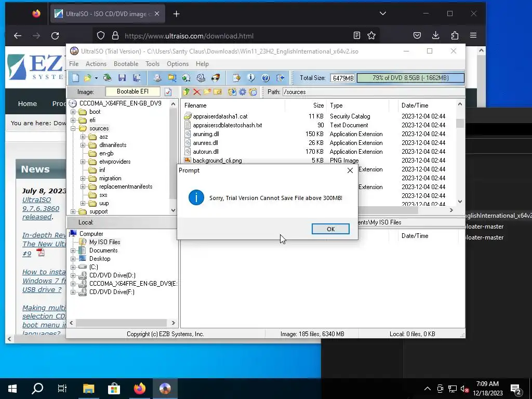The height and width of the screenshot is (399, 532).
Task: Select file autorun.dll
Action: [206, 152]
